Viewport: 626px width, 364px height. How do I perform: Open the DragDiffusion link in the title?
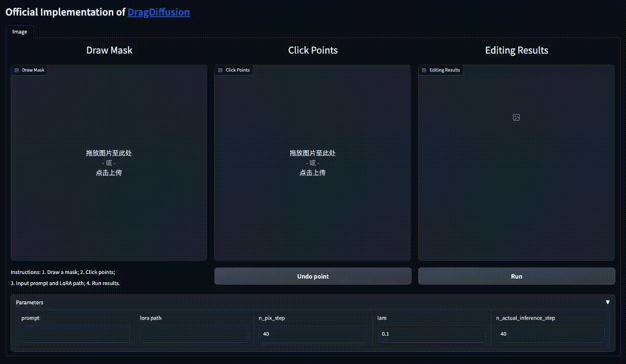(158, 12)
